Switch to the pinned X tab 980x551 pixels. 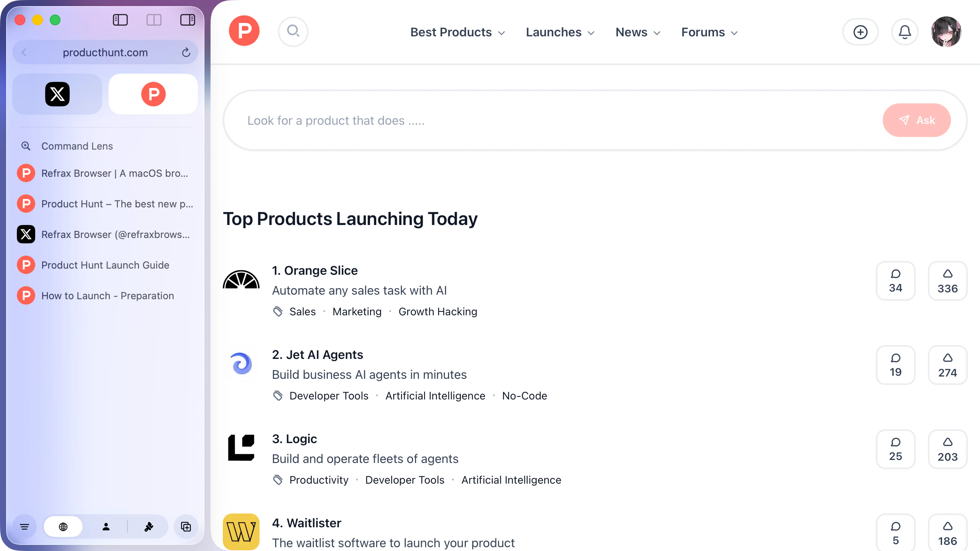click(57, 94)
